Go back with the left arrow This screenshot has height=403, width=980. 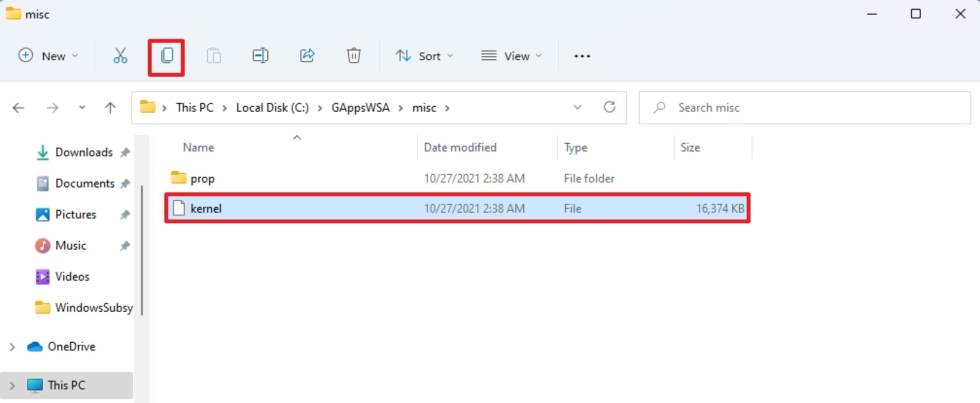pos(18,108)
